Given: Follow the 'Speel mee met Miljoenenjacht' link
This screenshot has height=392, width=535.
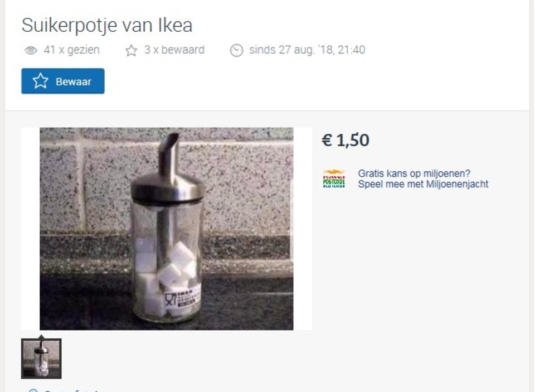Looking at the screenshot, I should point(423,184).
